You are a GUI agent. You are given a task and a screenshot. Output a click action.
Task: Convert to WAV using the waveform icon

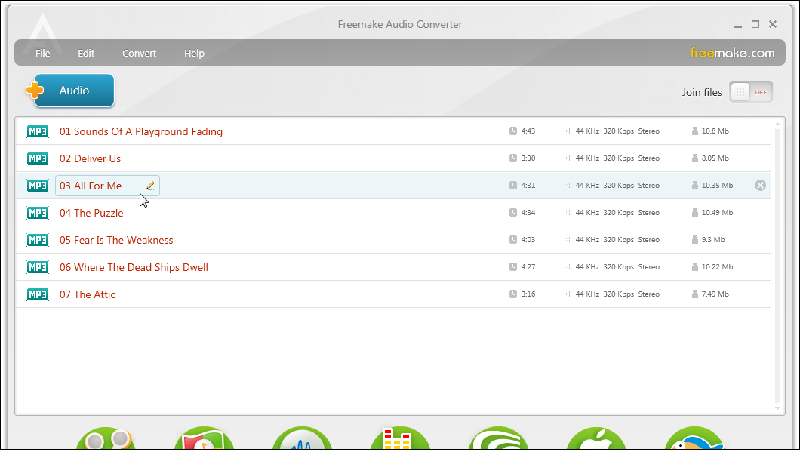click(x=302, y=439)
